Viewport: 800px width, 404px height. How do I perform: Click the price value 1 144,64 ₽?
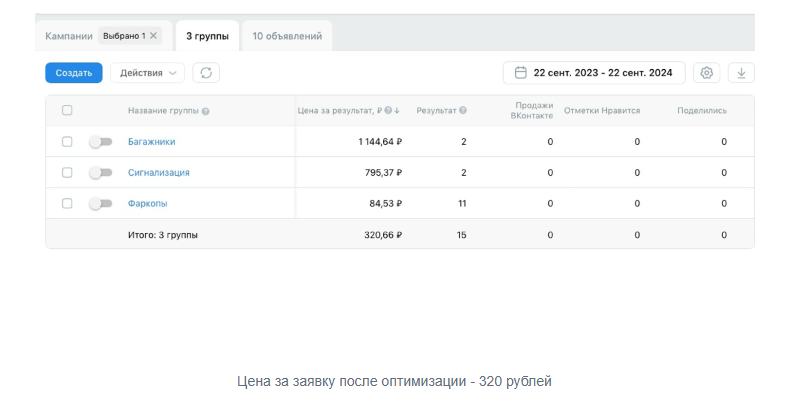[x=380, y=142]
